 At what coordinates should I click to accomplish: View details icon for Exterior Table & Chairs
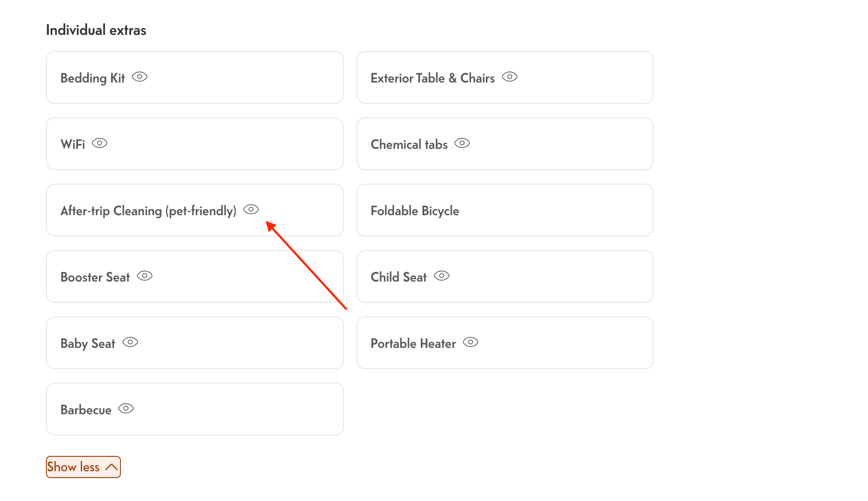pyautogui.click(x=509, y=77)
